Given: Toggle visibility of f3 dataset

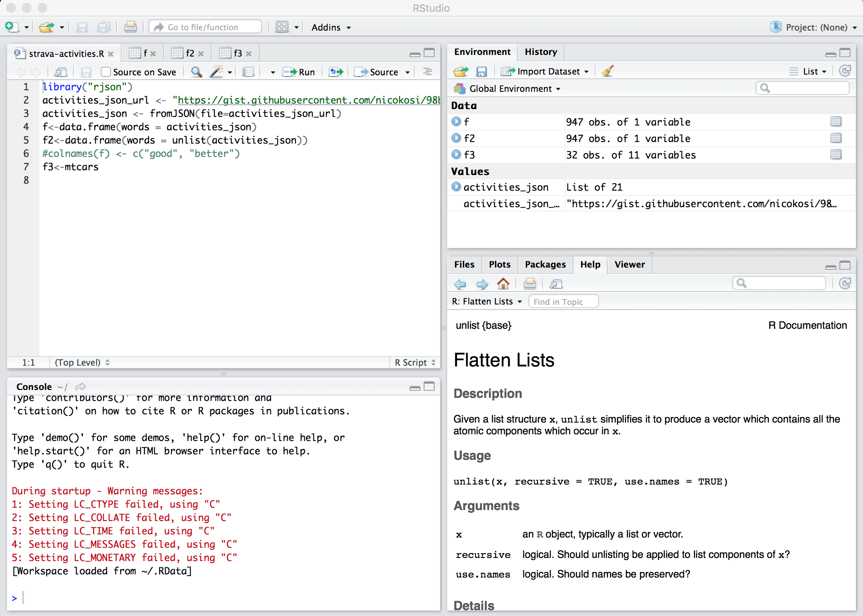Looking at the screenshot, I should [x=457, y=155].
